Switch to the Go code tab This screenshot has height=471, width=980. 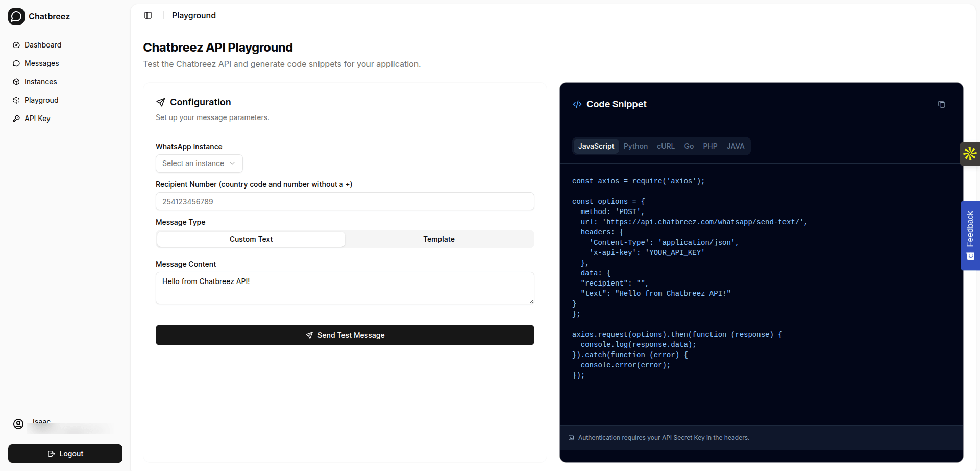tap(689, 146)
